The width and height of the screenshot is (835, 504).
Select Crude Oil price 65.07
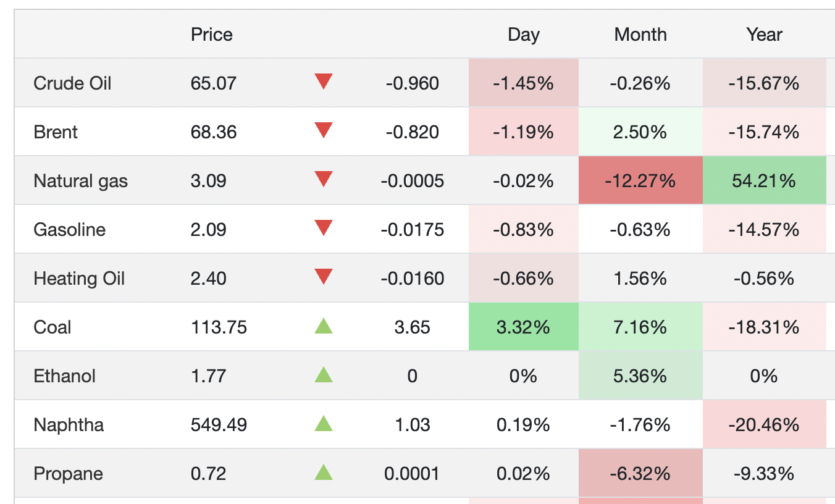coord(214,83)
